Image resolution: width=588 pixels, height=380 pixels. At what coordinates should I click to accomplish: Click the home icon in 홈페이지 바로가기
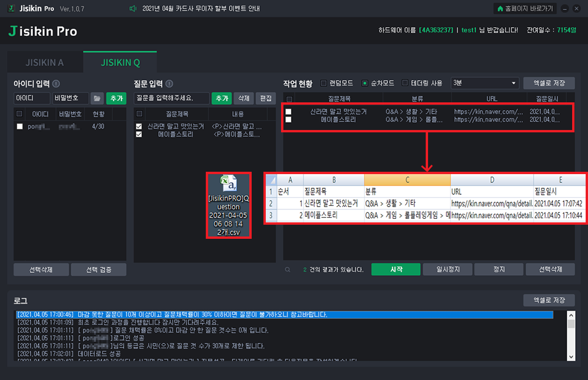click(x=500, y=8)
